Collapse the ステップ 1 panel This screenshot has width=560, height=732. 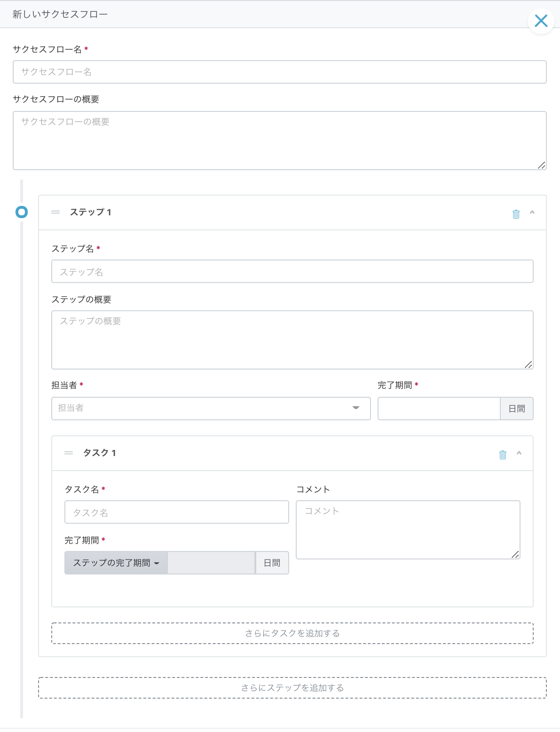532,213
